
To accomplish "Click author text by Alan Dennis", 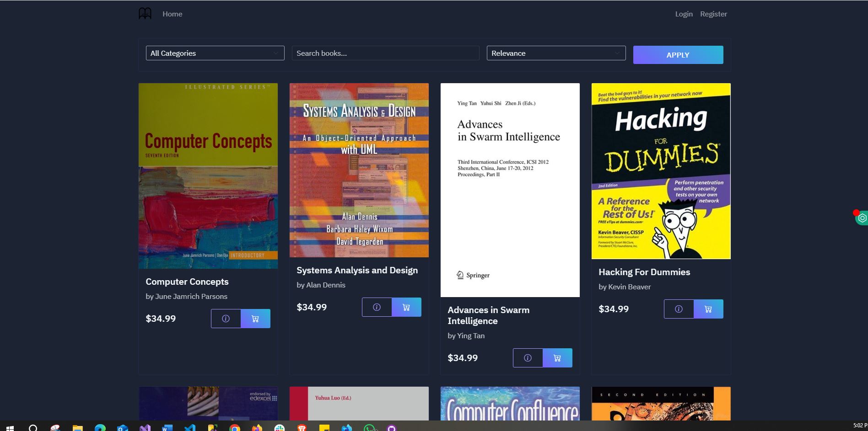I will pos(321,285).
